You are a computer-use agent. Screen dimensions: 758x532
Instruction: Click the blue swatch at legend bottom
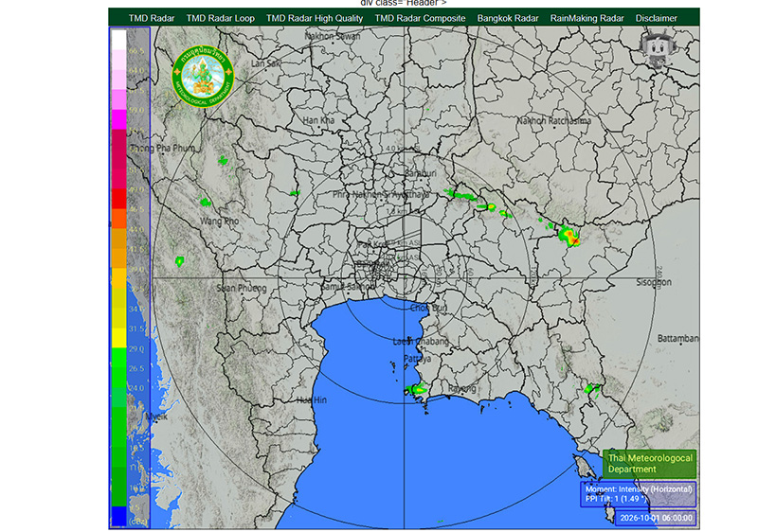click(x=119, y=516)
